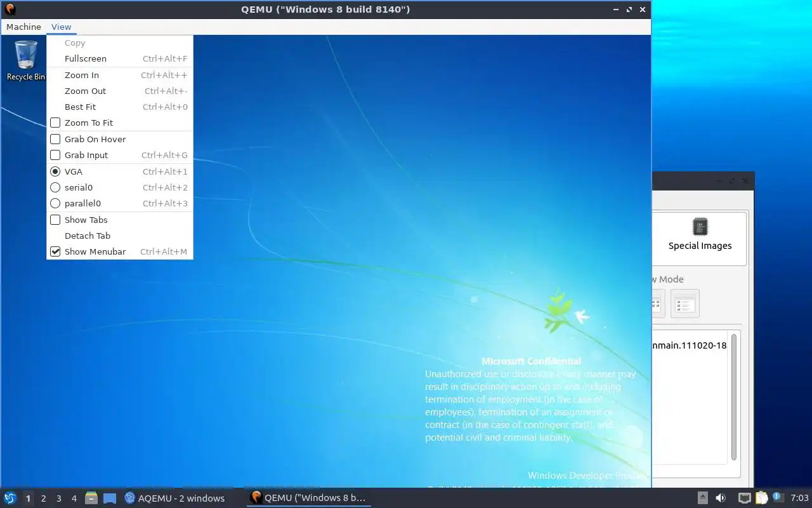
Task: Open AQEMU - 2 windows taskbar item
Action: coord(174,498)
